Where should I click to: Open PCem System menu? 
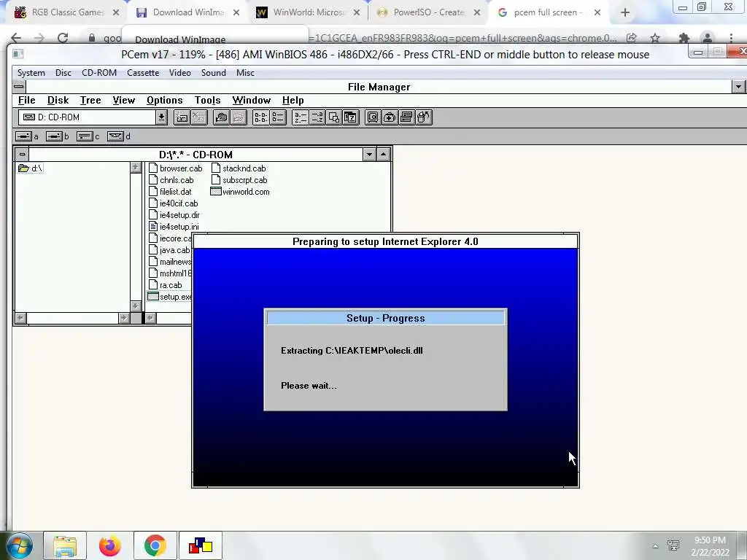click(x=31, y=73)
